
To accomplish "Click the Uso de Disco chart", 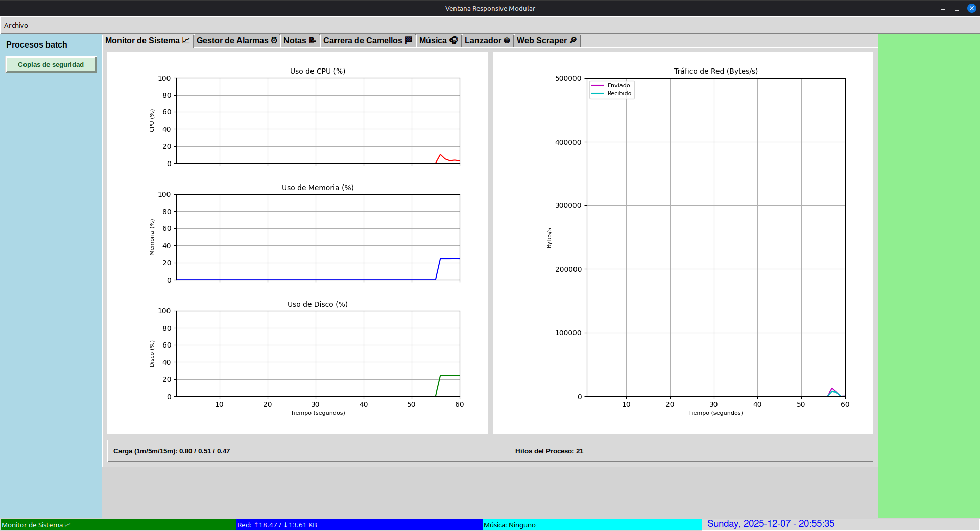I will click(317, 354).
